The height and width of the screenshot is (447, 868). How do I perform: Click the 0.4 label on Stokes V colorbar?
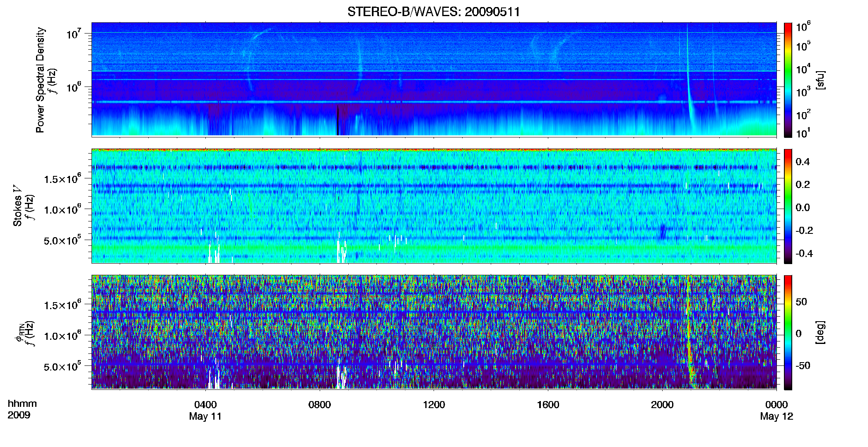click(x=803, y=162)
